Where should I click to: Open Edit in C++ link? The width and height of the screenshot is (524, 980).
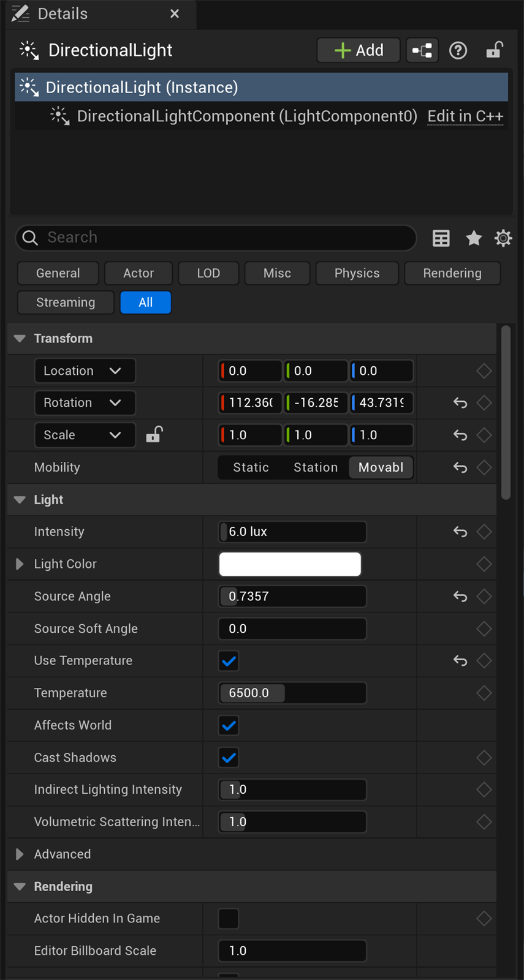(465, 116)
